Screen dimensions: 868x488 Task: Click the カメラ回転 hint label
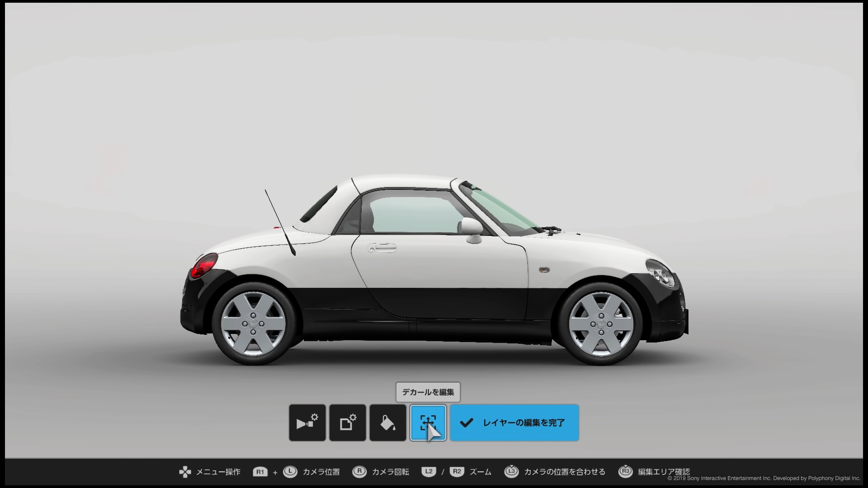pos(390,472)
